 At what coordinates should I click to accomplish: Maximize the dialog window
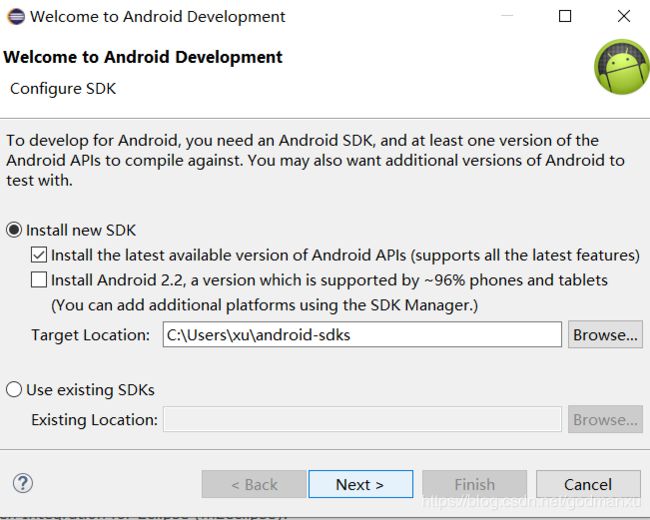[565, 16]
